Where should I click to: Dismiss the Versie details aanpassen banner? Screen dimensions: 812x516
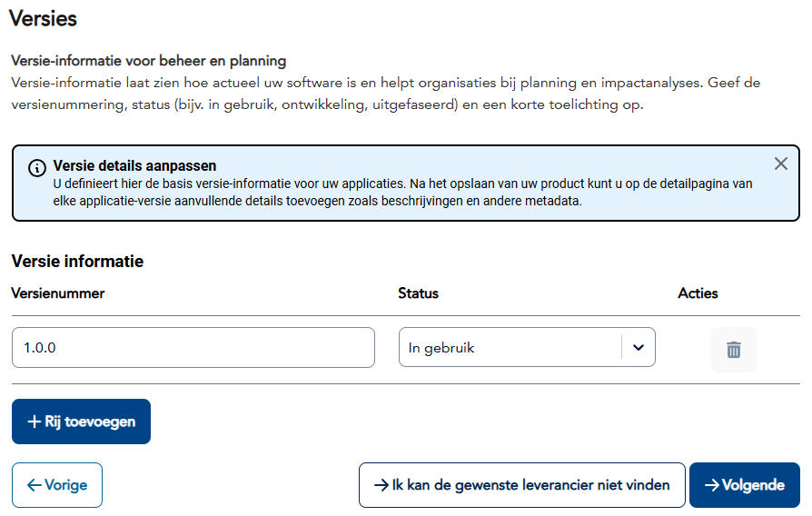[x=780, y=164]
